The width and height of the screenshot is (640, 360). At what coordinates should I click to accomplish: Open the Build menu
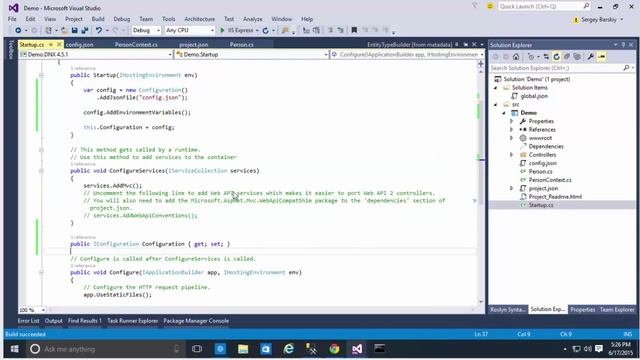(x=98, y=19)
